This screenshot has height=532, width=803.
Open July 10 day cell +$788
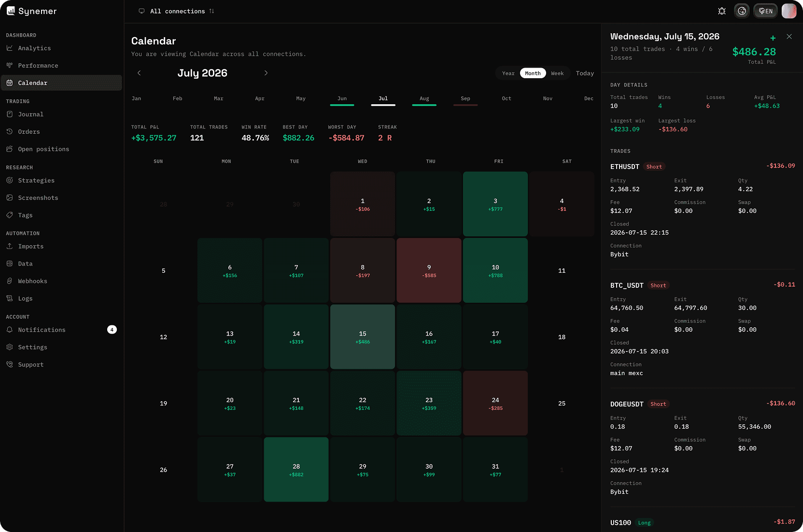(495, 270)
